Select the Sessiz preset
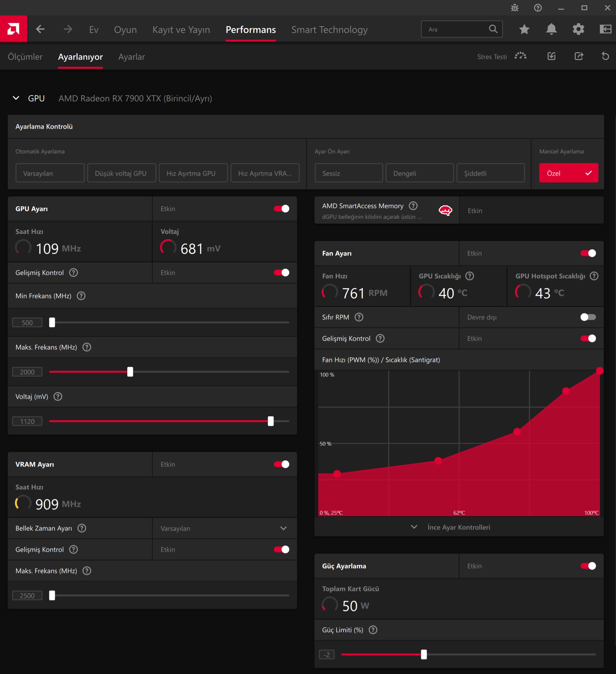Viewport: 616px width, 674px height. [x=349, y=173]
